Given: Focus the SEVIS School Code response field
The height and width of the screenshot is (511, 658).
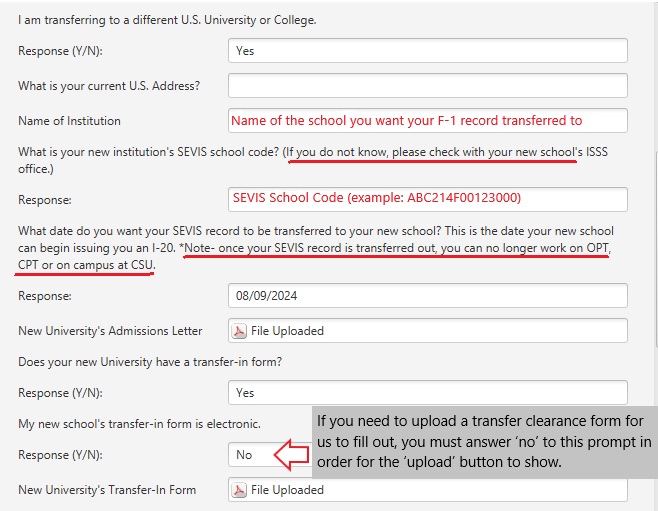Looking at the screenshot, I should click(427, 200).
